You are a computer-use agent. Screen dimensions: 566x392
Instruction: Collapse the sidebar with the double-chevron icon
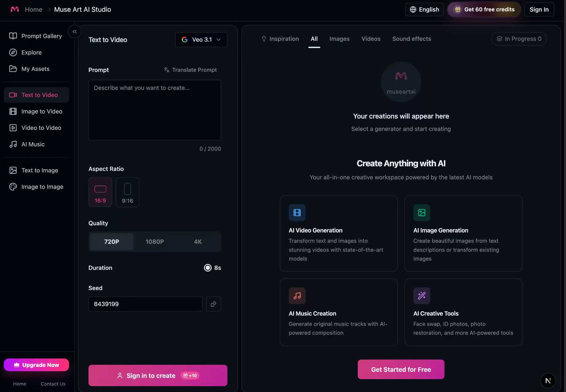[x=74, y=32]
